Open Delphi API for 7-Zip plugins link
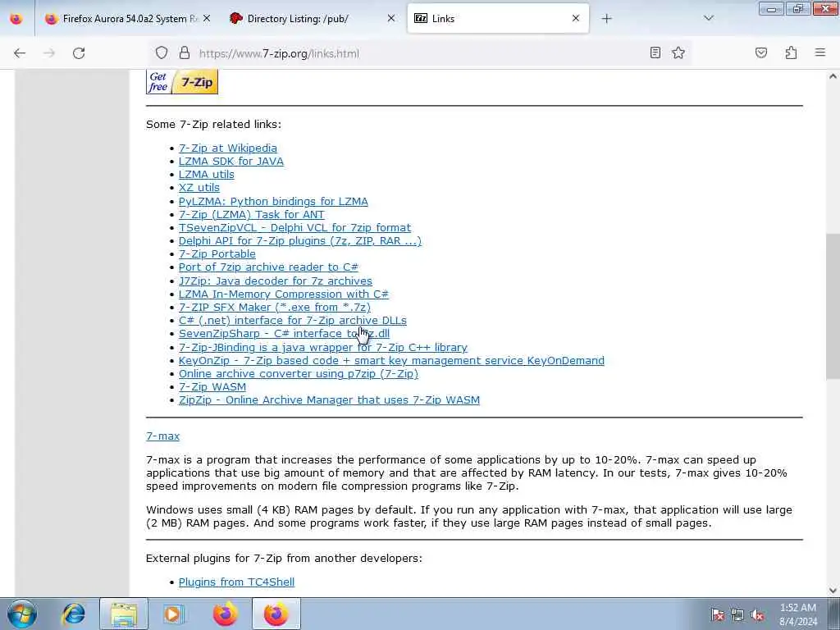This screenshot has width=840, height=630. pyautogui.click(x=300, y=241)
